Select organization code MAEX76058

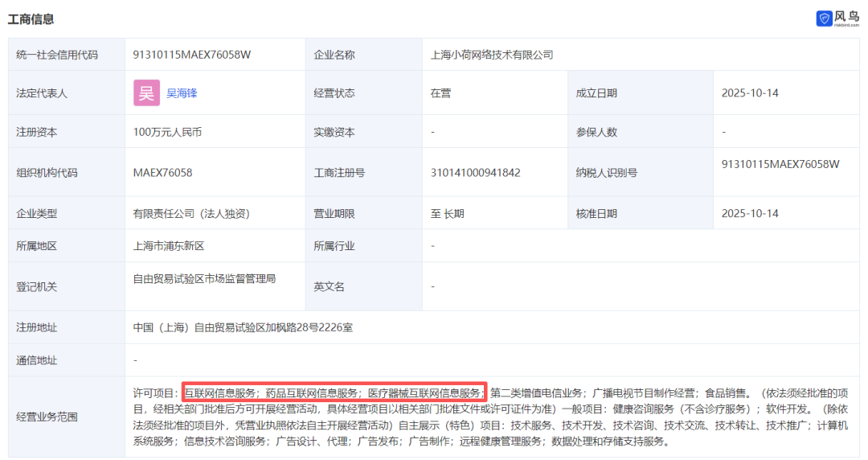[x=162, y=172]
